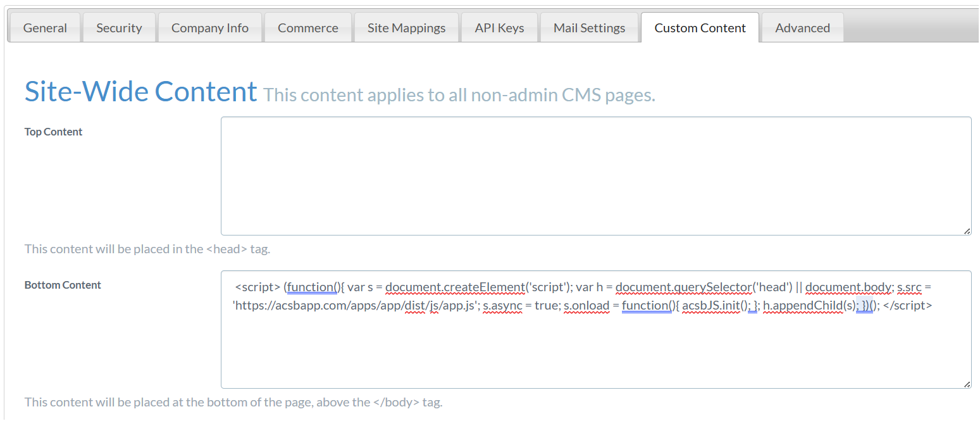Click the head tag hint text below Top Content
Screen dimensions: 980x421
(x=147, y=249)
